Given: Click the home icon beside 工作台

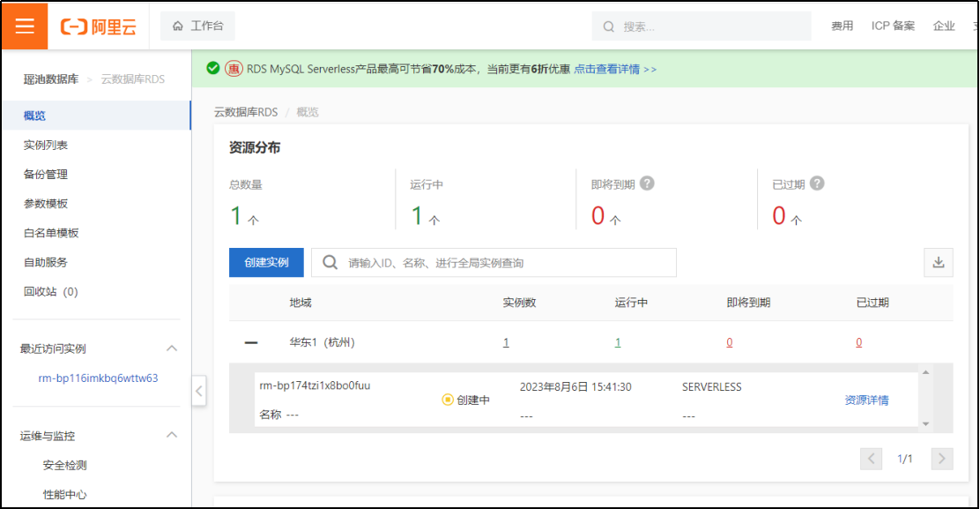Looking at the screenshot, I should pyautogui.click(x=178, y=26).
